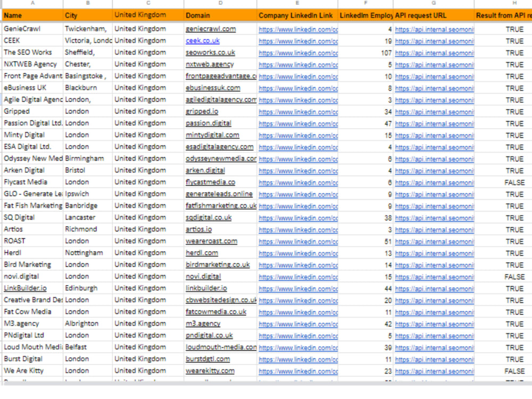
Task: Select the Edinburgh city cell
Action: point(88,288)
